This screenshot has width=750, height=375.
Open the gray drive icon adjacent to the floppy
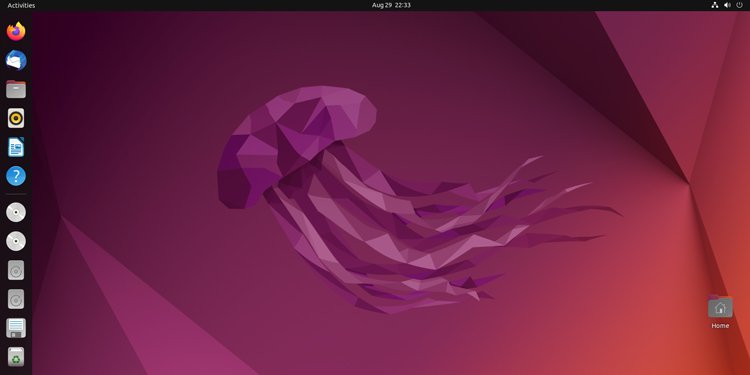[x=16, y=299]
